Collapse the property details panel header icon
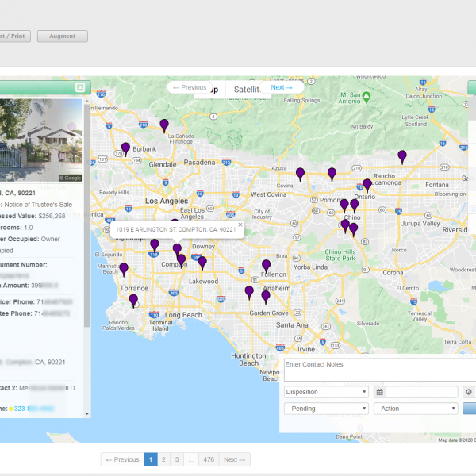The image size is (476, 476). pos(79,87)
